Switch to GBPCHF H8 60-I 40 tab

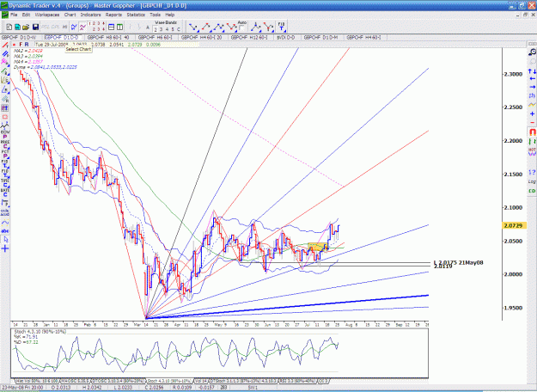(108, 37)
